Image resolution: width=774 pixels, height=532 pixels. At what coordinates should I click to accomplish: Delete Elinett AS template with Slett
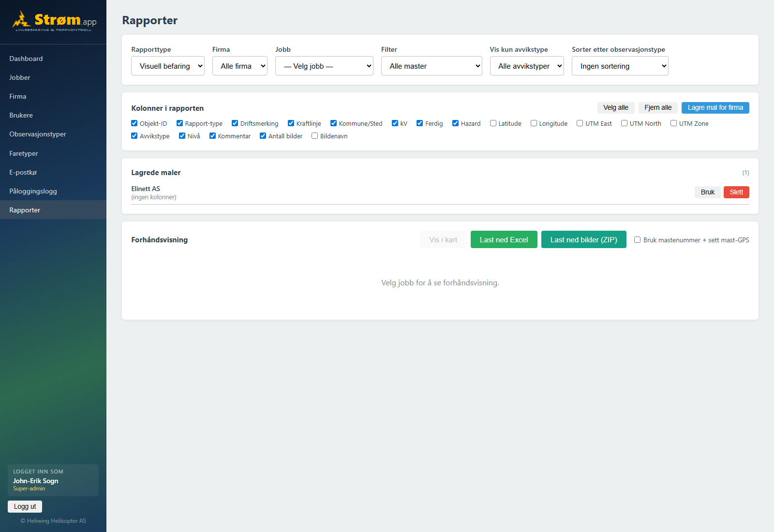[736, 192]
